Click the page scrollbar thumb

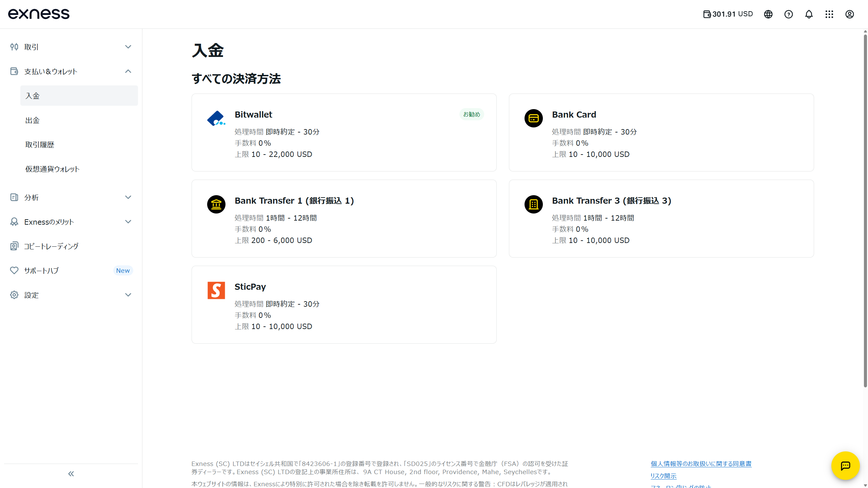click(865, 210)
